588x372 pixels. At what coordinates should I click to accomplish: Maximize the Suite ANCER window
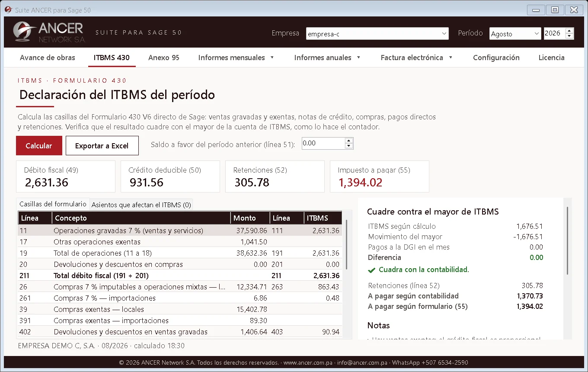coord(555,10)
